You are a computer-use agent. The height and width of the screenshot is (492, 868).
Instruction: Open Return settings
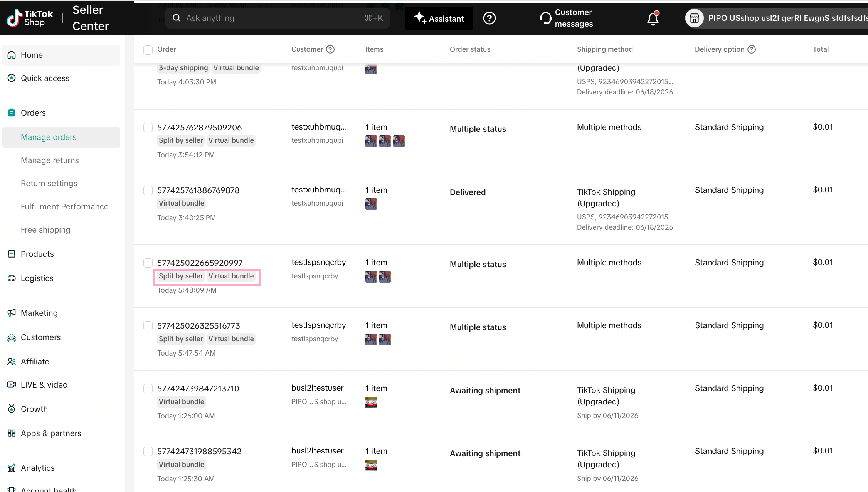point(49,184)
